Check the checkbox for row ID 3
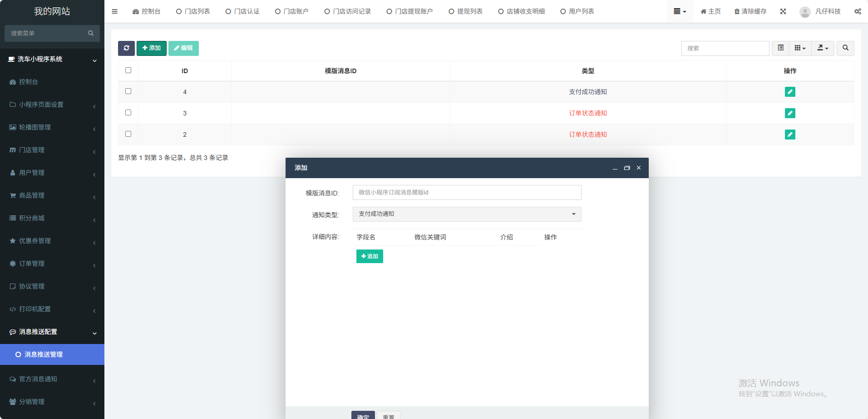Viewport: 868px width, 419px height. (128, 113)
